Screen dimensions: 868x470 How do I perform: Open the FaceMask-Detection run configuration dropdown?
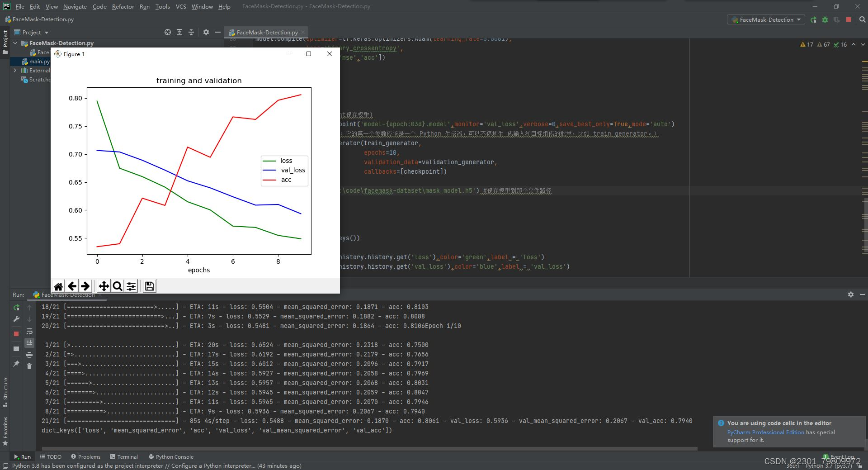tap(766, 19)
